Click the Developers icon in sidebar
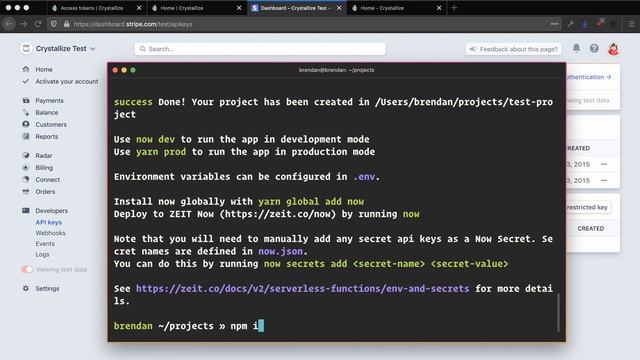The height and width of the screenshot is (360, 640). 26,210
